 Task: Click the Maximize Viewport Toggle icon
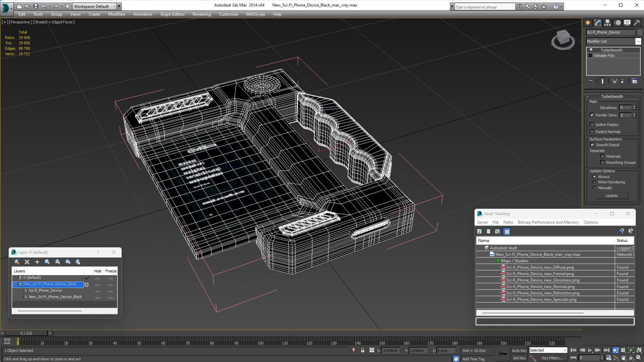pos(639,358)
